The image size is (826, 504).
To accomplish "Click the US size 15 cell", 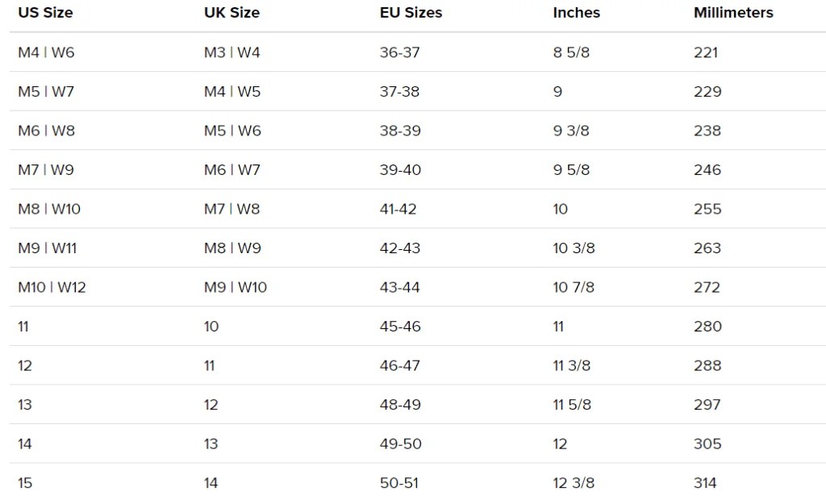I will point(25,483).
